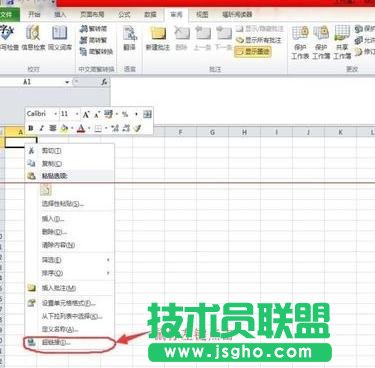Convert Simplified to Traditional Chinese (简转繁)
This screenshot has height=368, width=375.
tap(94, 40)
